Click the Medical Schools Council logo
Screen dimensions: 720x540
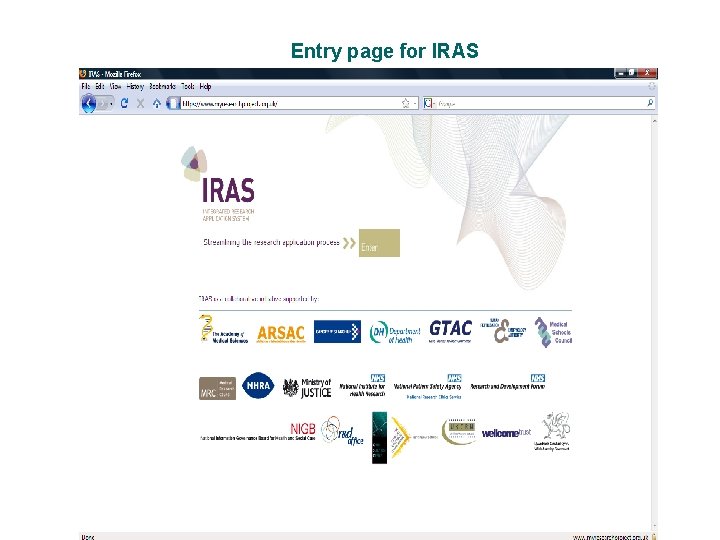(x=553, y=332)
